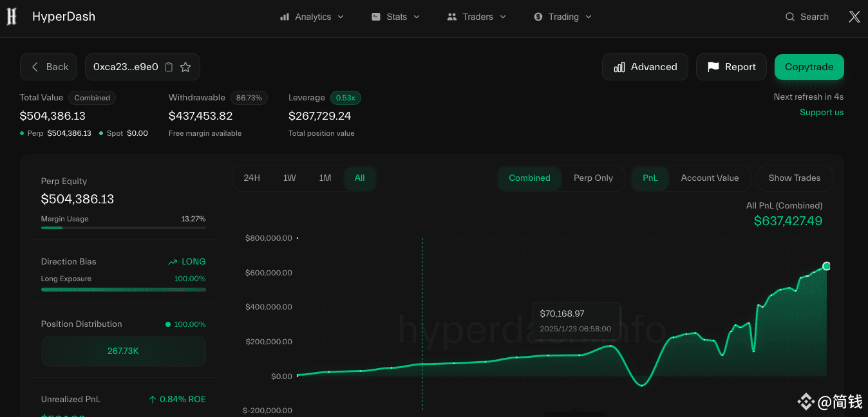Click the Perp $504,386.13 legend entry

55,133
